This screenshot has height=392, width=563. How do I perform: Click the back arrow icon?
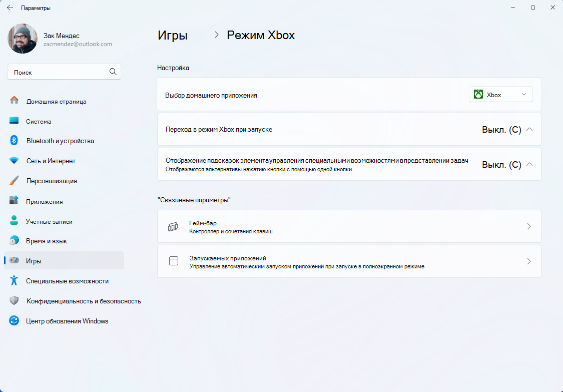point(10,8)
